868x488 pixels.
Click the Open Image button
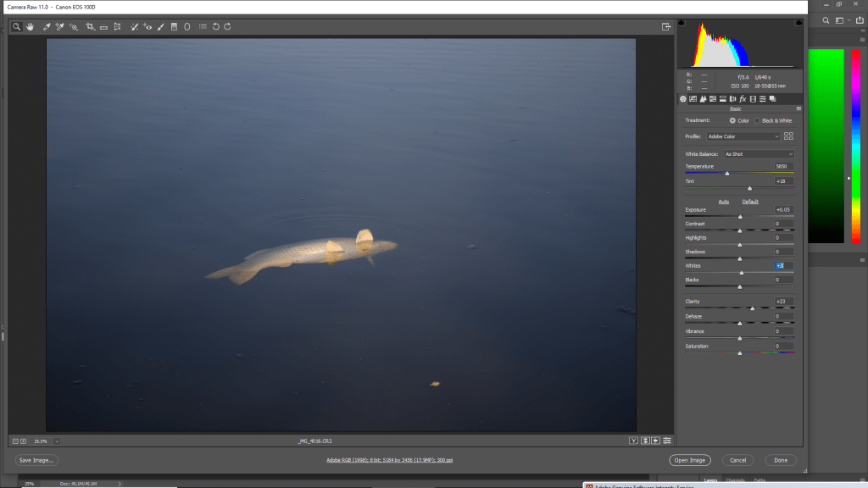coord(689,460)
